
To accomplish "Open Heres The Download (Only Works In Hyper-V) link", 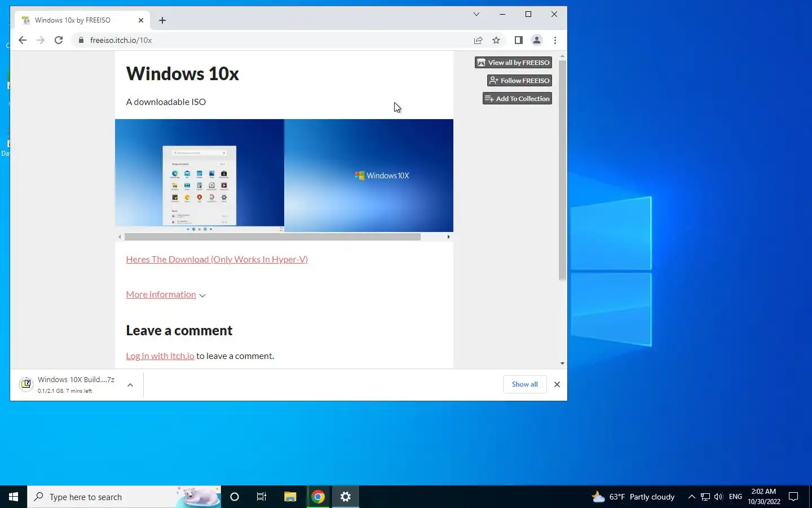I will [x=217, y=260].
